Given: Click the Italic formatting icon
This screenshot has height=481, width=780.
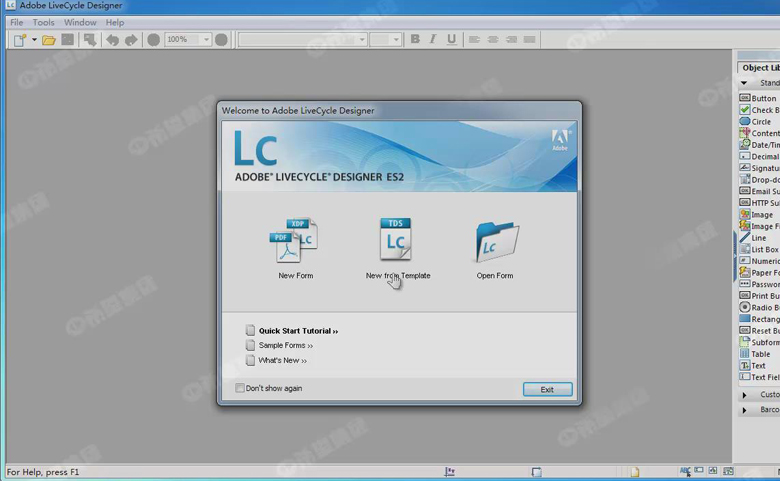Looking at the screenshot, I should point(433,40).
